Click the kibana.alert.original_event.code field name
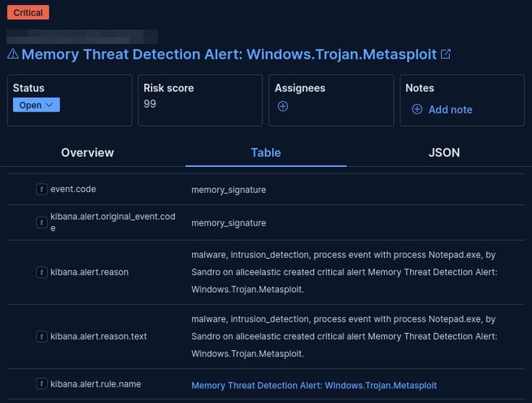 [113, 222]
